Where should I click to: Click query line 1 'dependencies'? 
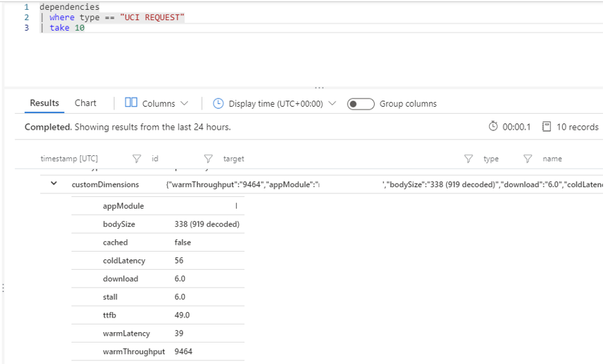[x=69, y=7]
